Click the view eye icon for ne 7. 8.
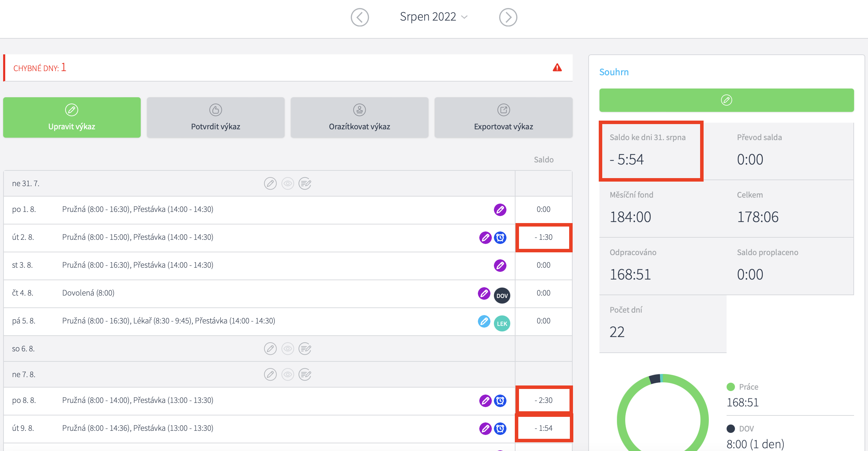The height and width of the screenshot is (451, 868). pyautogui.click(x=288, y=374)
